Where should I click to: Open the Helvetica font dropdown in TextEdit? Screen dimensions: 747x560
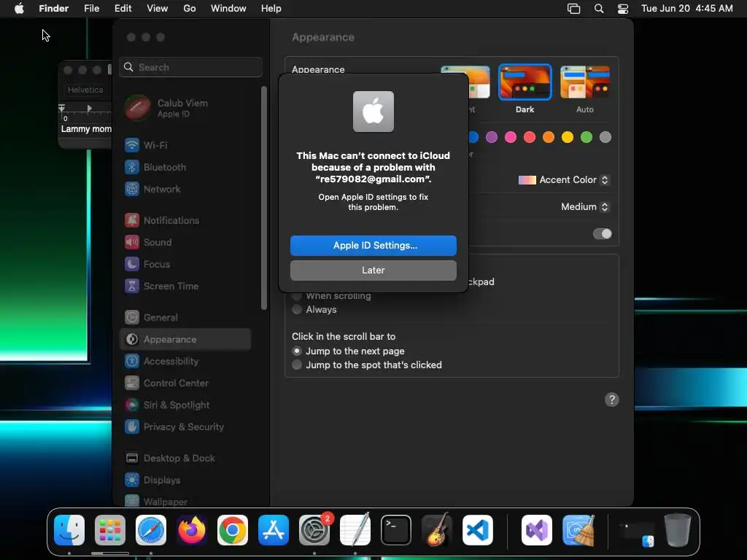[86, 90]
